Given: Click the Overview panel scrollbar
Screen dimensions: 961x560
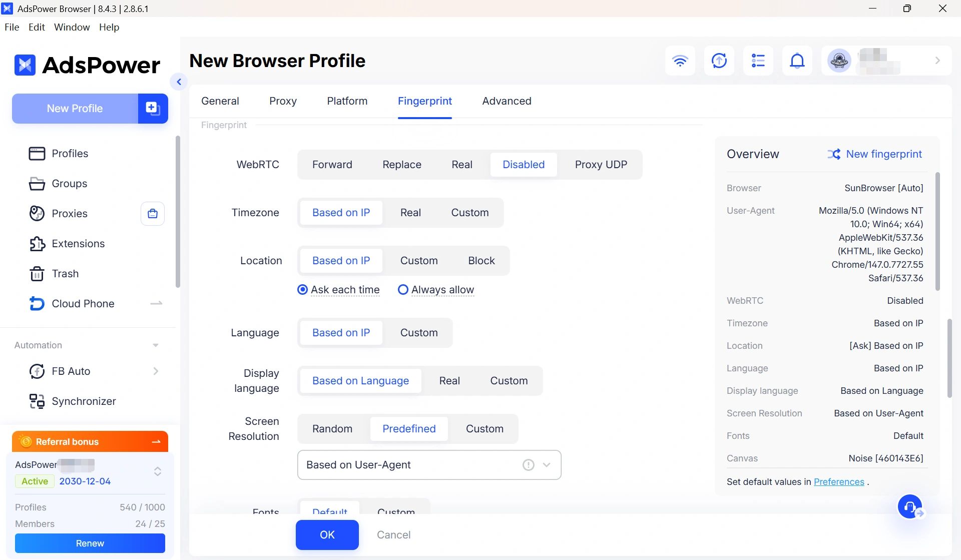Looking at the screenshot, I should [937, 232].
